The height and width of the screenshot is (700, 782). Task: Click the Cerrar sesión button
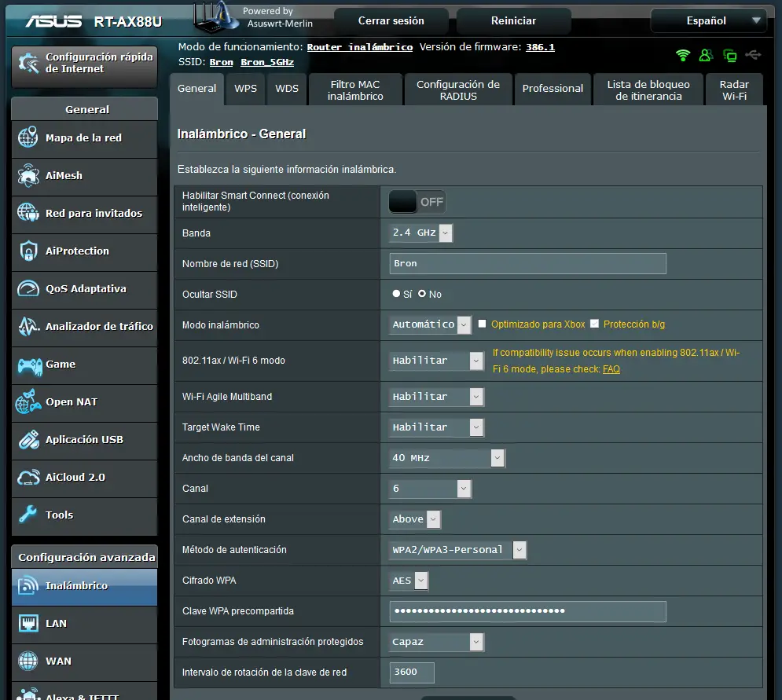[391, 20]
